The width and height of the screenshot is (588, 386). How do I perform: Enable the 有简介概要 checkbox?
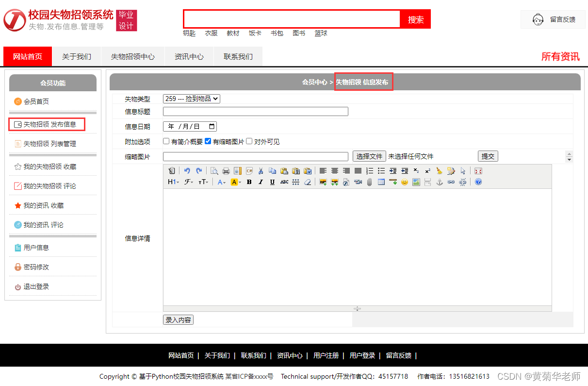click(x=166, y=141)
